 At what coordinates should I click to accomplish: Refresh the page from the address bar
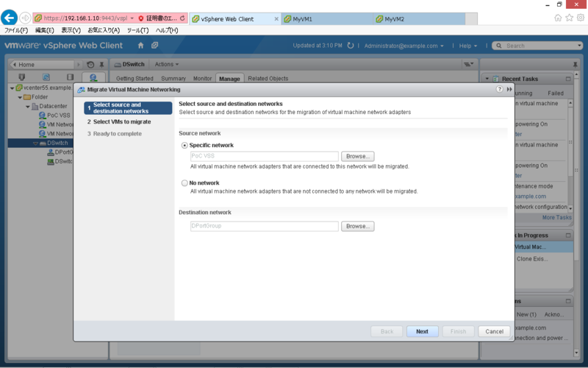[182, 18]
